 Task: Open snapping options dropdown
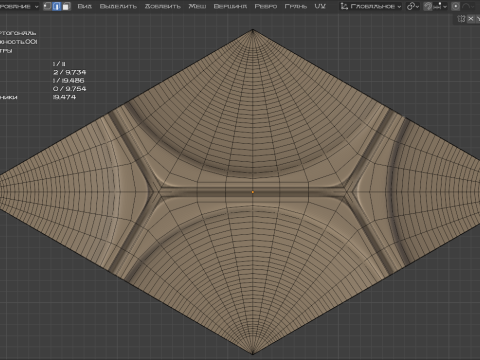click(x=440, y=6)
